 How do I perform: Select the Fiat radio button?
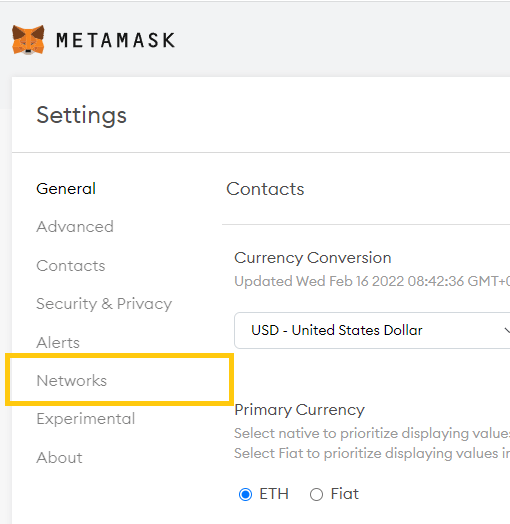pos(316,494)
